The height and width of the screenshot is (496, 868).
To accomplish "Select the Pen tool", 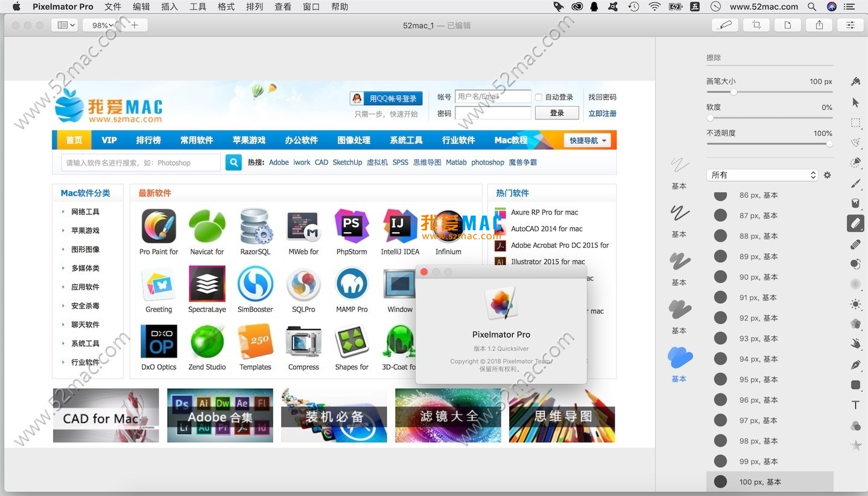I will click(x=855, y=365).
